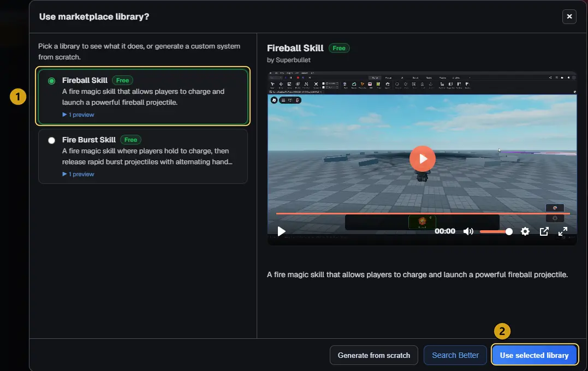
Task: Click the Free badge in preview pane header
Action: pyautogui.click(x=339, y=48)
